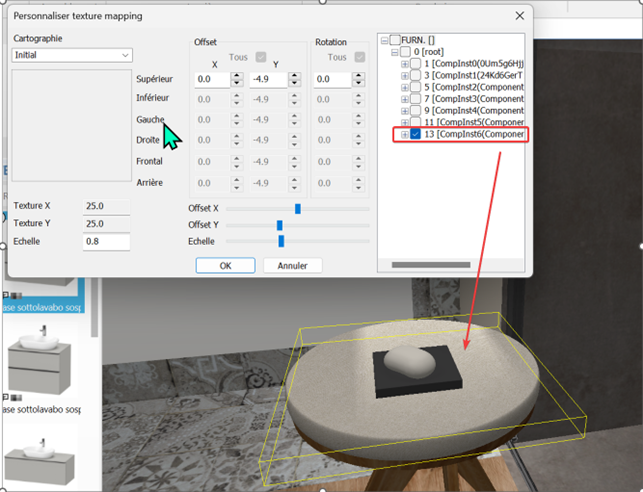Check the 5 [CompInst2 checkbox
This screenshot has width=643, height=492.
coord(415,87)
